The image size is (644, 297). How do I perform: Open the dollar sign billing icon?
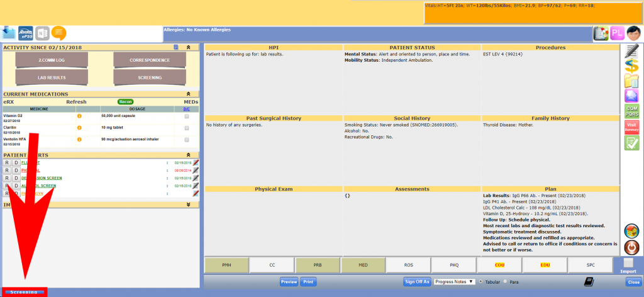click(x=631, y=65)
